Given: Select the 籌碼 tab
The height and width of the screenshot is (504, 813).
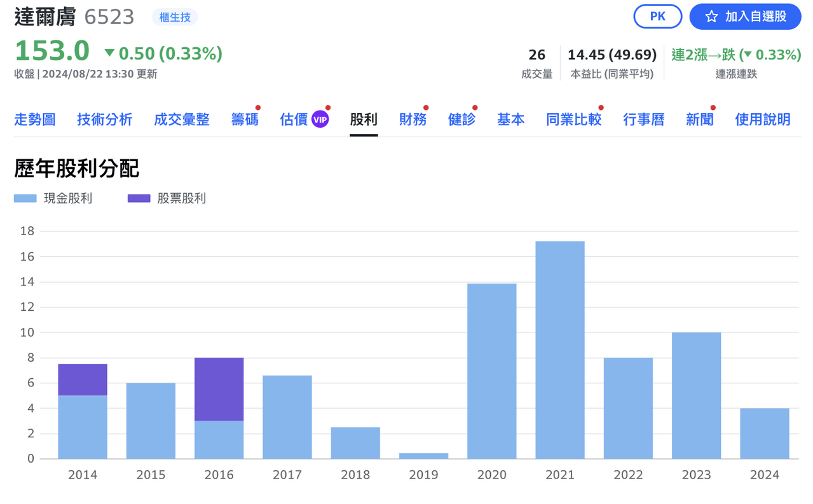Looking at the screenshot, I should tap(245, 119).
